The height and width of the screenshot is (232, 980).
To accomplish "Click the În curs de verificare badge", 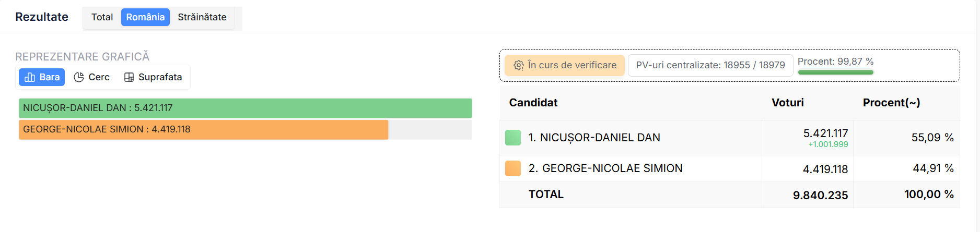I will point(565,65).
